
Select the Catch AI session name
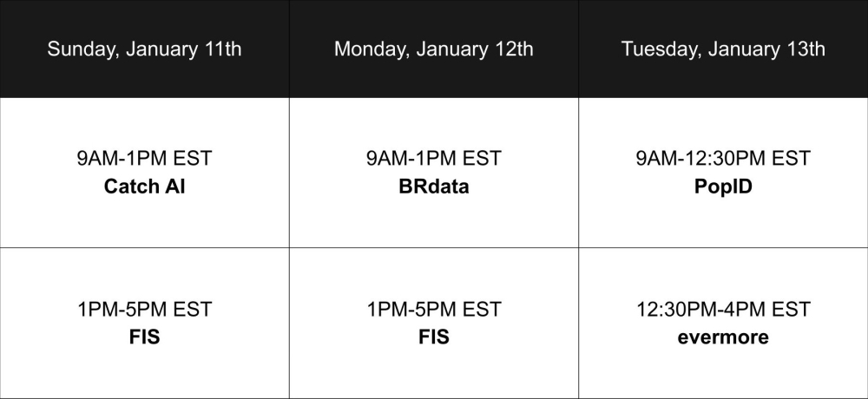click(144, 186)
